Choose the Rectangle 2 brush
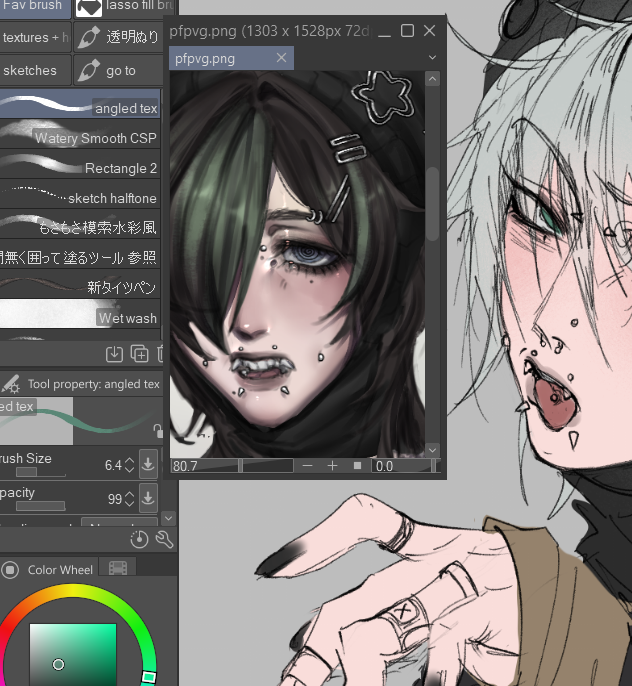This screenshot has height=686, width=632. [x=80, y=164]
